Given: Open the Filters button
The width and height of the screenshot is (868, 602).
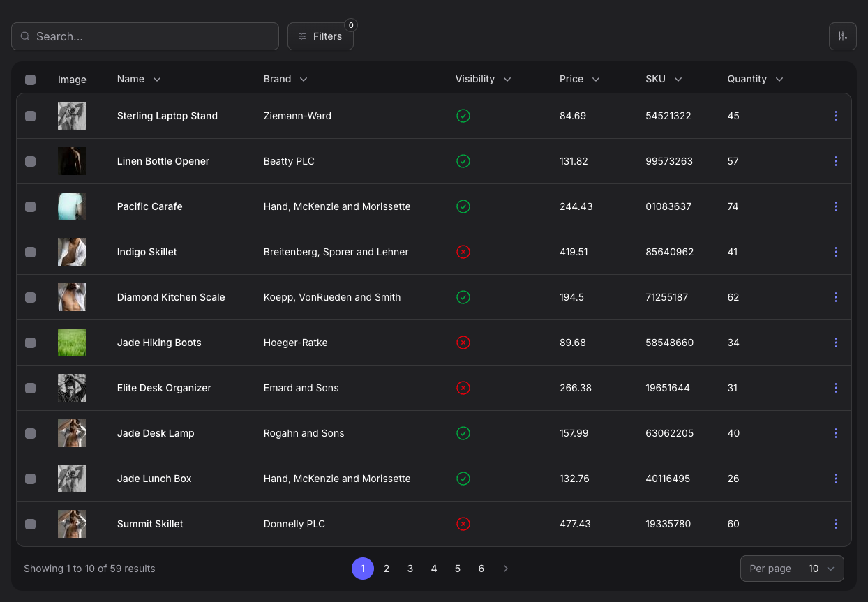Looking at the screenshot, I should [320, 36].
